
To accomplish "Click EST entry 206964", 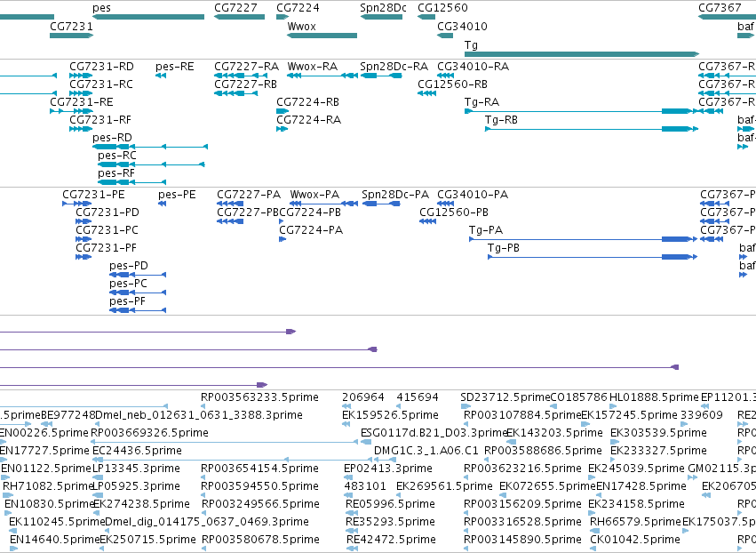I will click(x=363, y=397).
